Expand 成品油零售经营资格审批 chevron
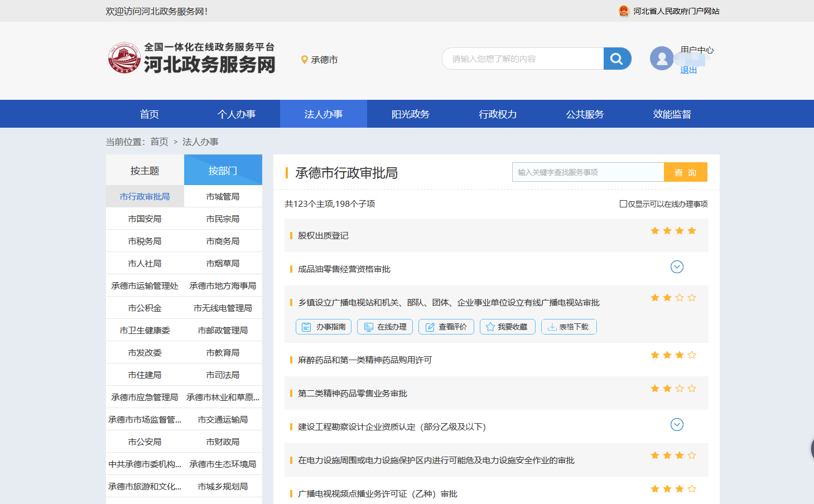Screen dimensions: 814x504 (x=677, y=267)
